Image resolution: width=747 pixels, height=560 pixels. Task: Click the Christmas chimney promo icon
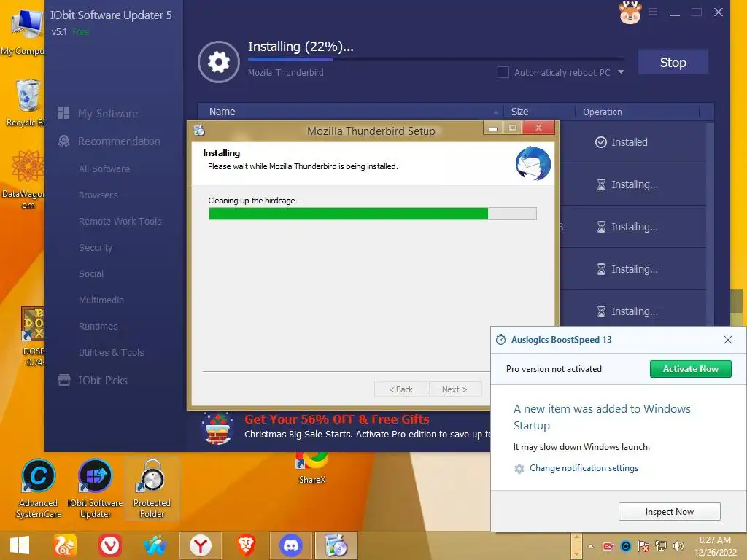point(217,428)
